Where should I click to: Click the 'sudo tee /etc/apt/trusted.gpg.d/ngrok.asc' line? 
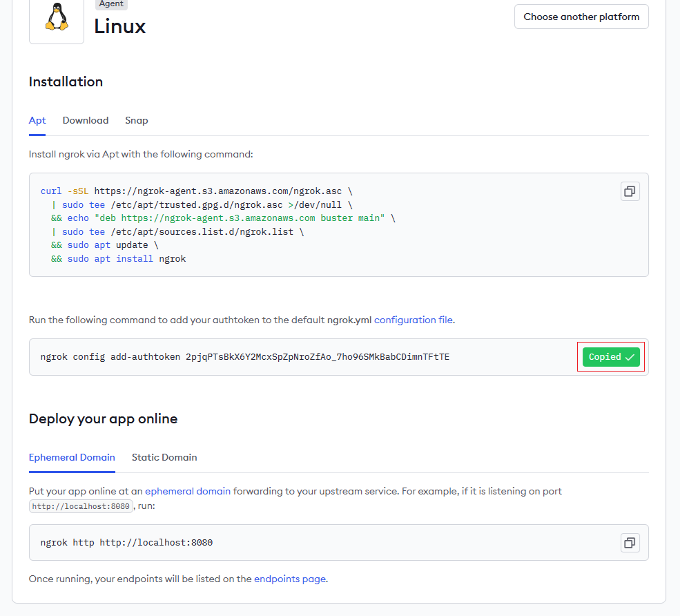tap(202, 205)
